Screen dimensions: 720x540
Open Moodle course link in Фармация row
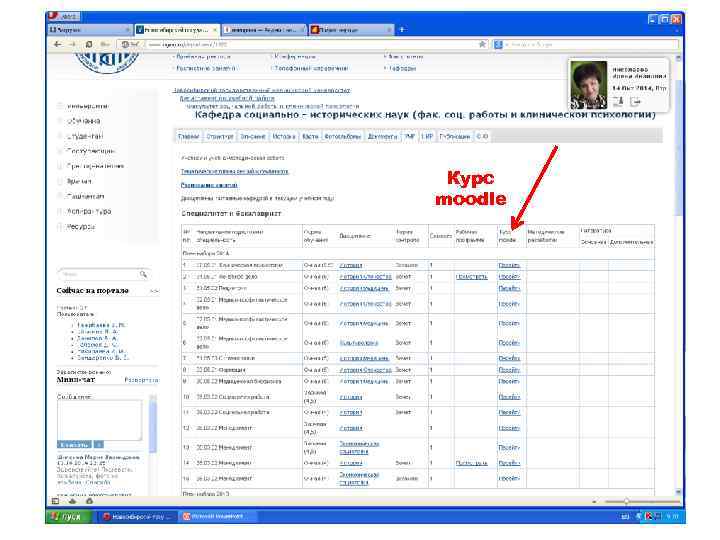509,370
